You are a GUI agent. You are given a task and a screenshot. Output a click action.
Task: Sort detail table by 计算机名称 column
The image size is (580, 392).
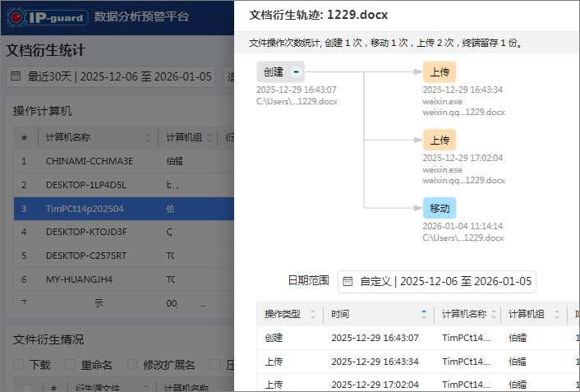pos(494,314)
